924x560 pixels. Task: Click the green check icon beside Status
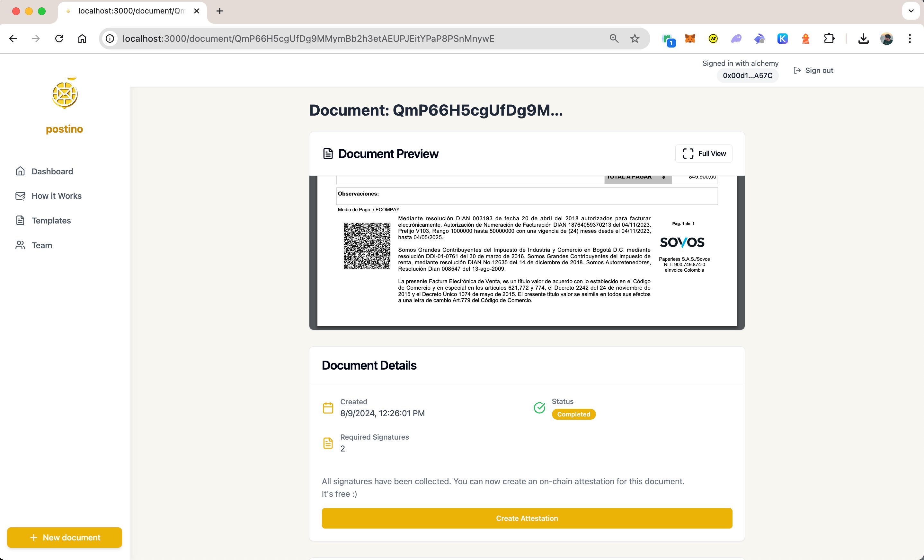coord(539,407)
